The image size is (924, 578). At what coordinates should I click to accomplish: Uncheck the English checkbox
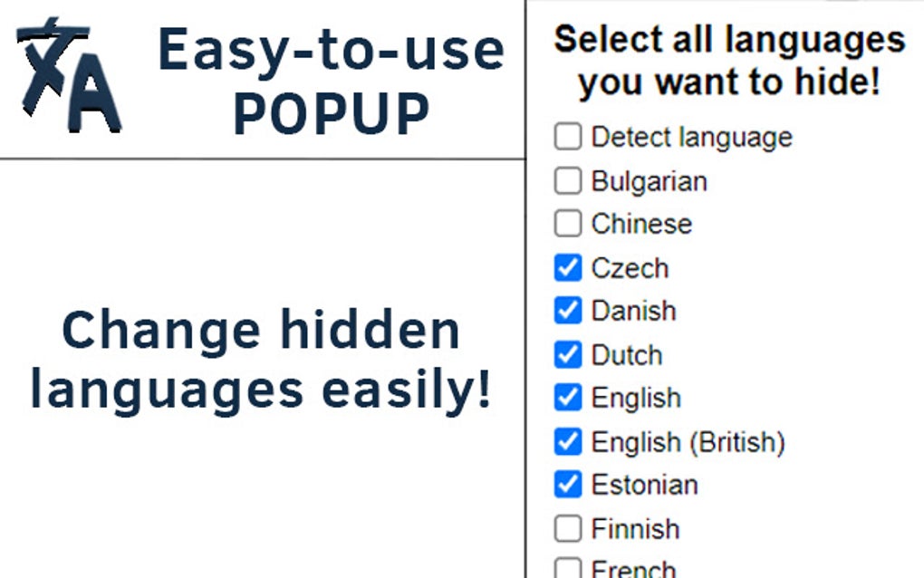point(567,398)
